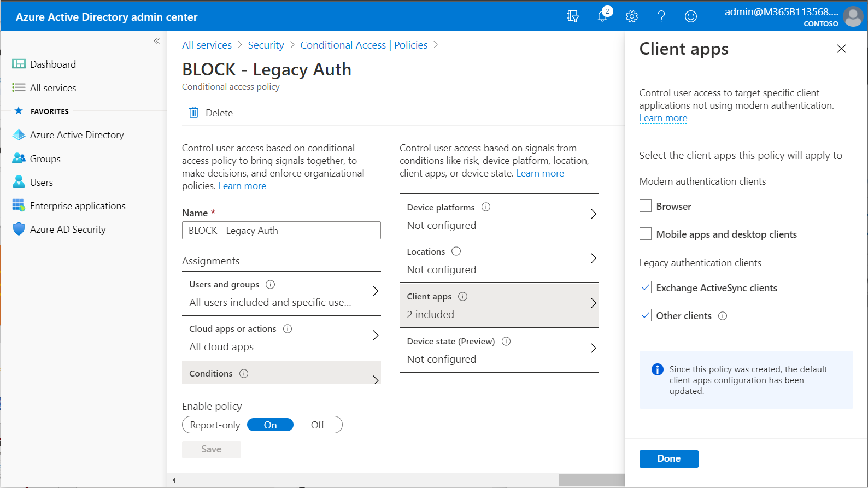Expand the Client apps condition chevron
This screenshot has height=488, width=868.
pos(593,303)
